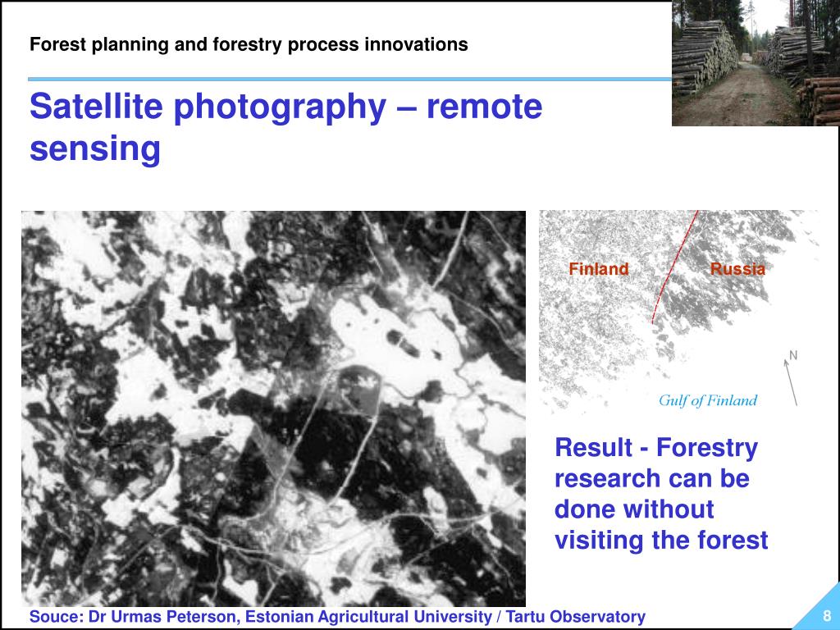Click the 'Forest planning and forestry process innovations' header

pos(249,44)
